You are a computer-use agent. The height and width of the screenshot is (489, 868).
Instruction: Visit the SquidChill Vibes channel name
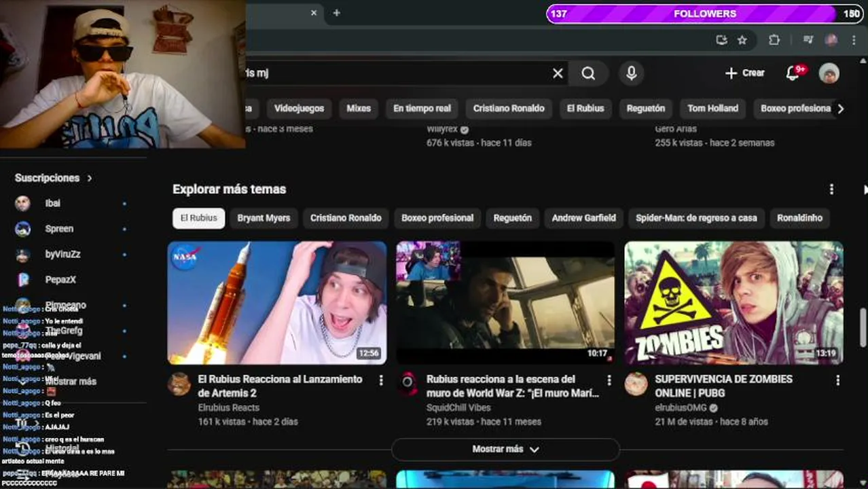point(458,407)
